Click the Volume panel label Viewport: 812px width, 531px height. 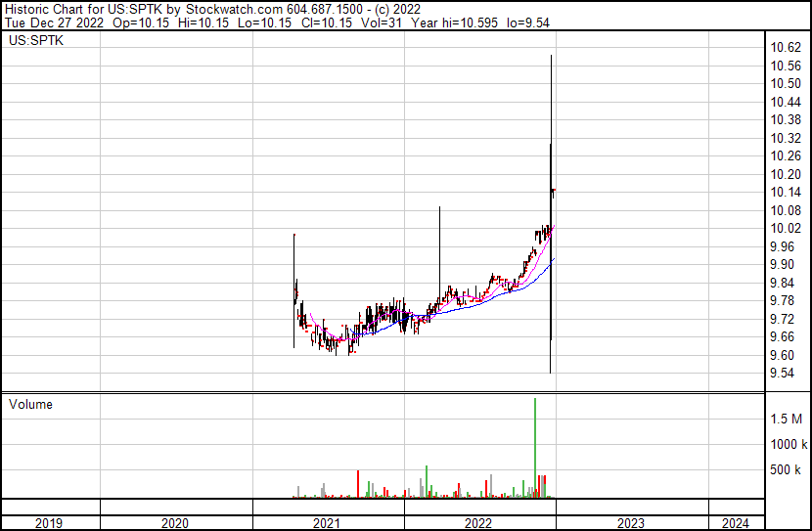point(30,404)
